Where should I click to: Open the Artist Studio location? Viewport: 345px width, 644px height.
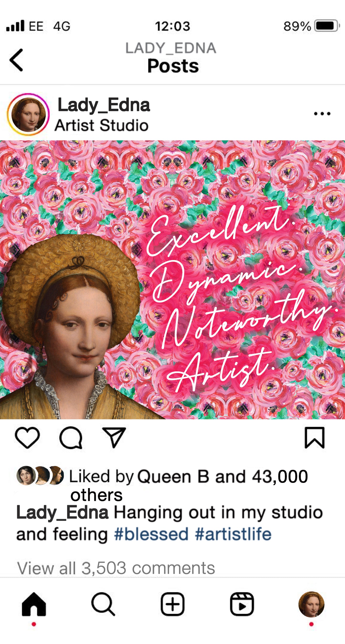click(101, 125)
